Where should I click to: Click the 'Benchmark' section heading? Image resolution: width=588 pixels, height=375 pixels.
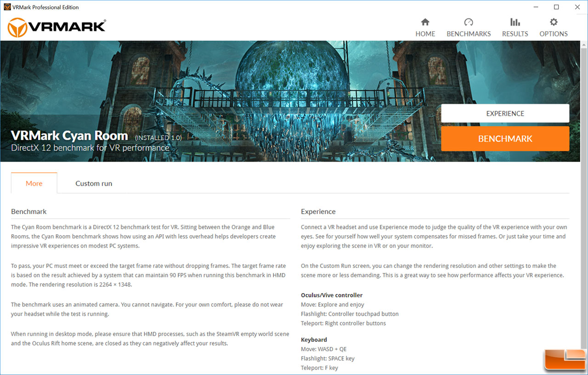click(29, 211)
